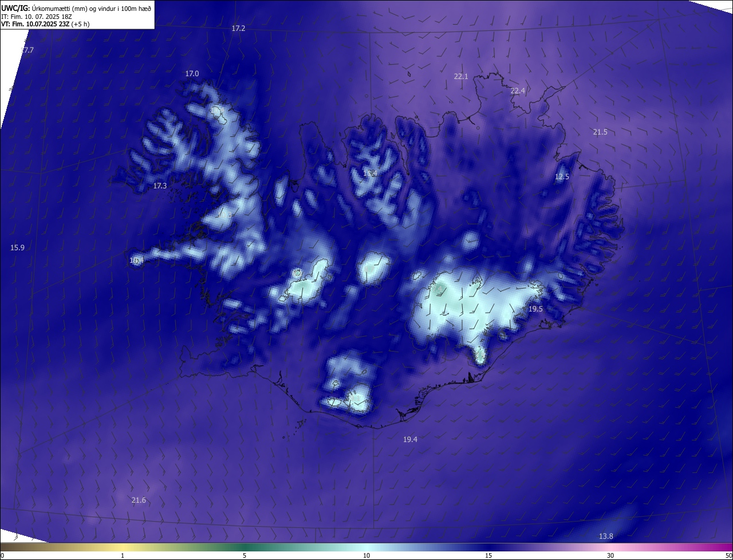The height and width of the screenshot is (560, 733).
Task: Click the valid time line "VT: Fim. 10.07.2025 23Z (+5 h)"
Action: (x=45, y=24)
